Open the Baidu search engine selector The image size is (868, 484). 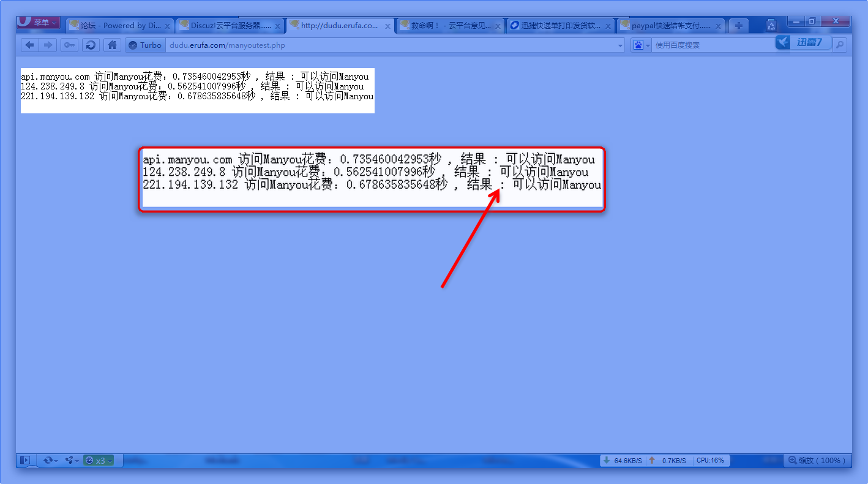click(x=642, y=45)
